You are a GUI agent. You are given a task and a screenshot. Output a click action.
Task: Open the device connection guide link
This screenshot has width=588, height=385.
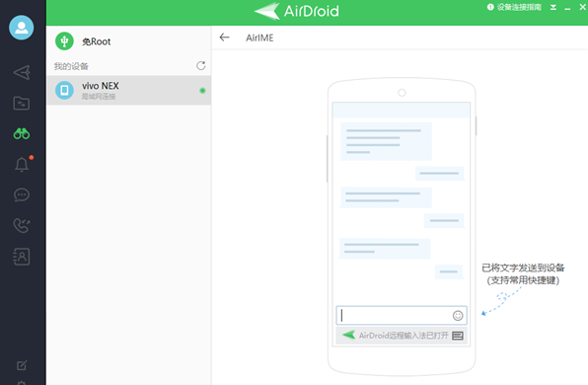(x=519, y=7)
